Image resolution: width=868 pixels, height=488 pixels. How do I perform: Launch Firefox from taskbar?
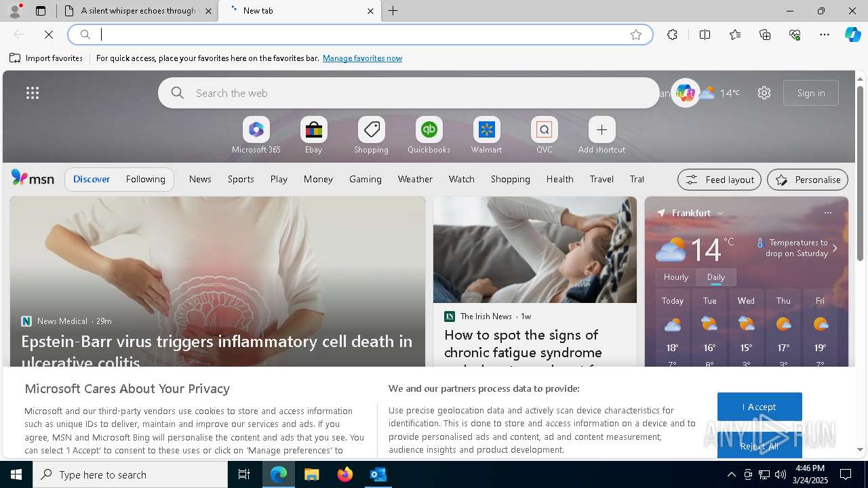point(345,474)
